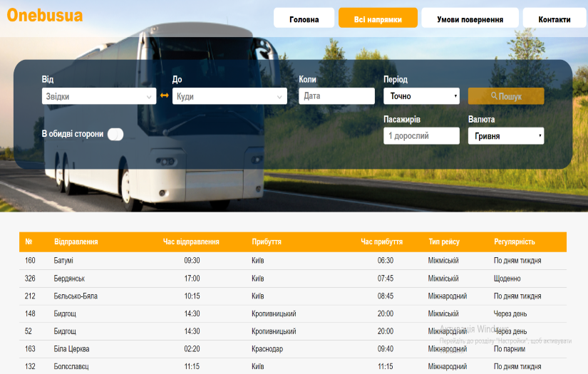Click arrival time 07:45
This screenshot has width=588, height=374.
(x=386, y=279)
